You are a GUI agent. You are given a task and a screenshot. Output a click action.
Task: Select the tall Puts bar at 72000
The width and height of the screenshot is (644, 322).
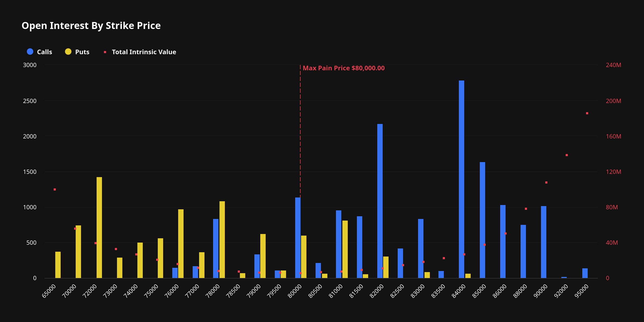click(99, 228)
